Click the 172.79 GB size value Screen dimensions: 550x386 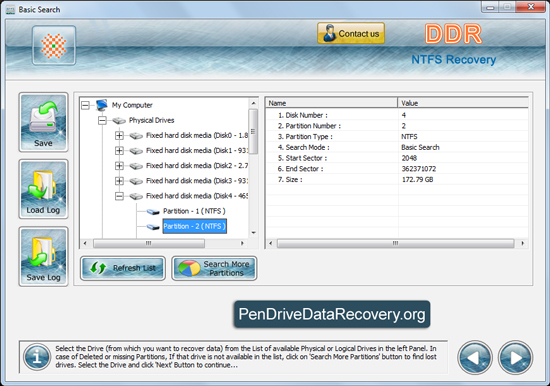[417, 180]
